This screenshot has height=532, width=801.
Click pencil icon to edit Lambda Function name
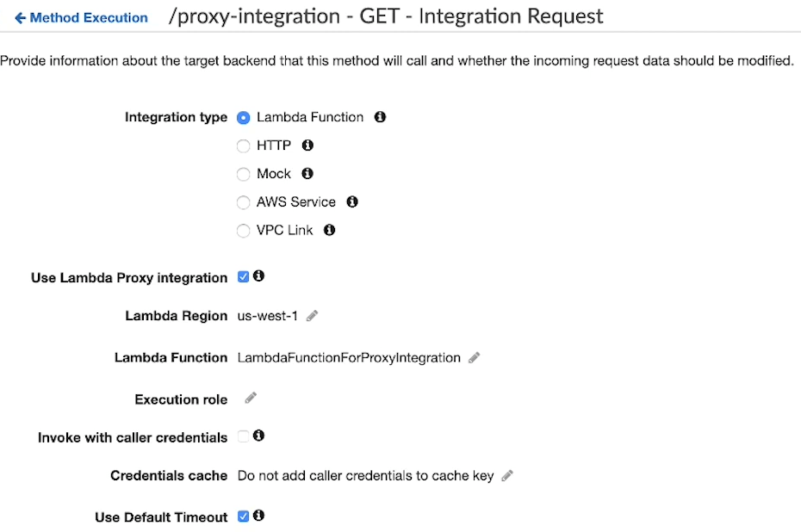(474, 357)
